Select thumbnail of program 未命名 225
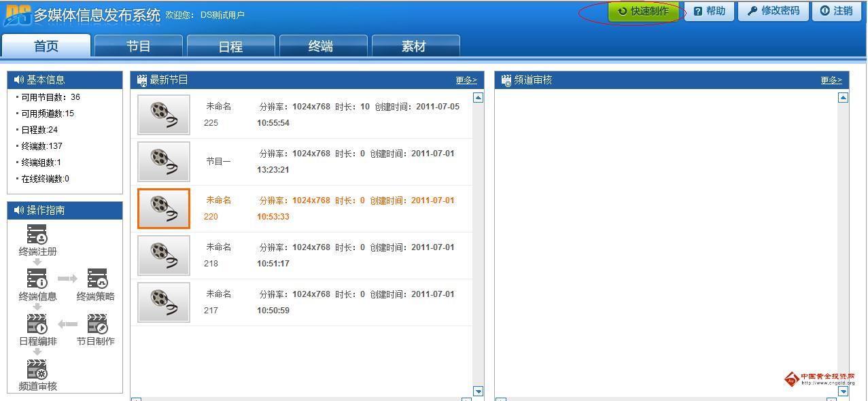This screenshot has width=868, height=401. pyautogui.click(x=164, y=114)
